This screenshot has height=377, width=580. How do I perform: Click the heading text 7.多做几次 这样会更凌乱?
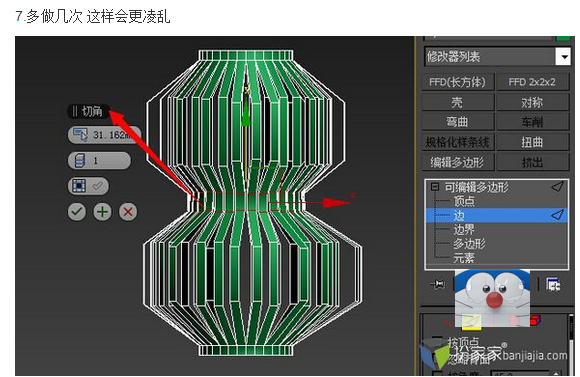point(92,17)
